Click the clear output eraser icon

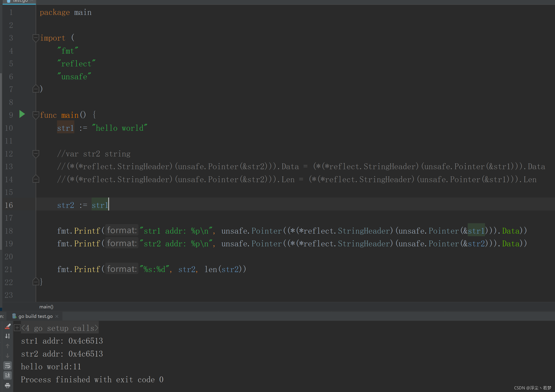pyautogui.click(x=8, y=327)
